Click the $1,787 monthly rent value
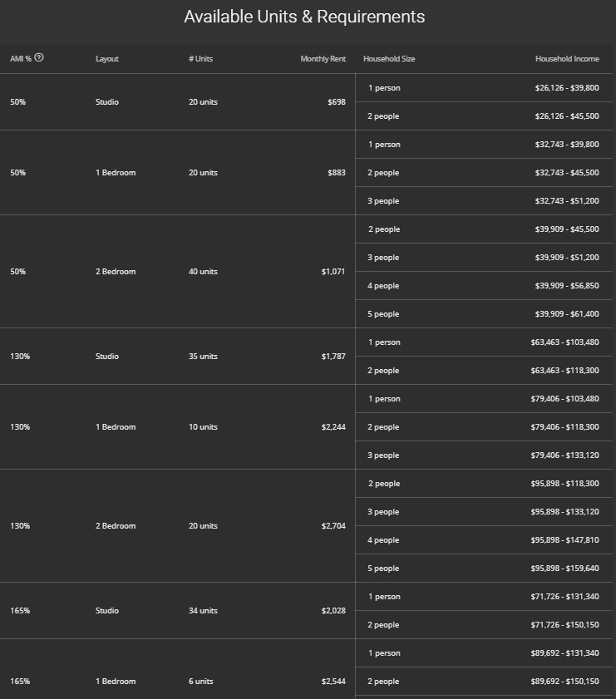The height and width of the screenshot is (699, 616). coord(333,357)
